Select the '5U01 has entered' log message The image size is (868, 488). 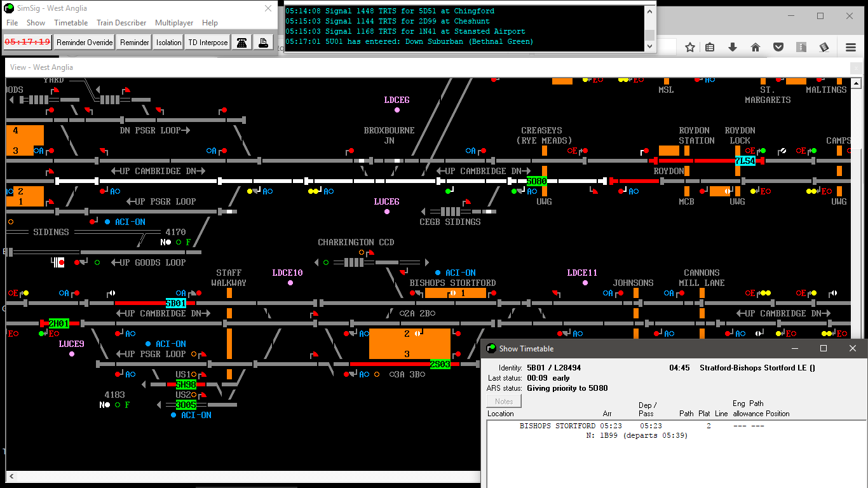[409, 41]
